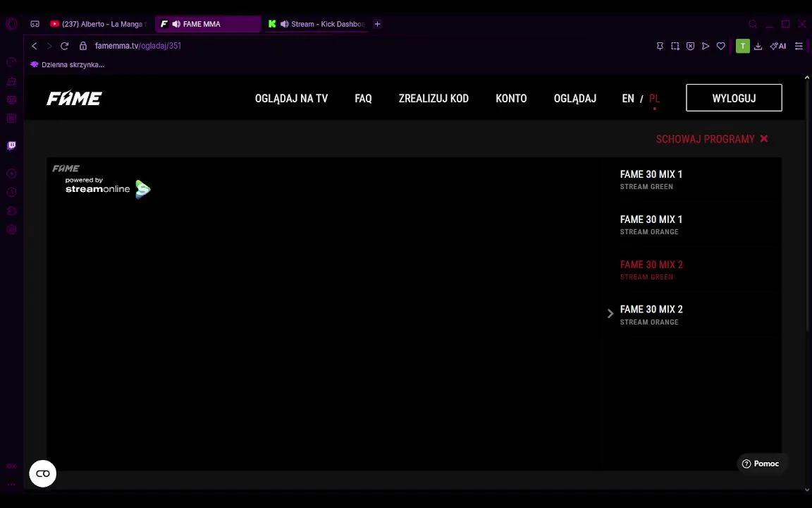Open the sidebar player icon
This screenshot has height=508, width=812.
tap(11, 174)
